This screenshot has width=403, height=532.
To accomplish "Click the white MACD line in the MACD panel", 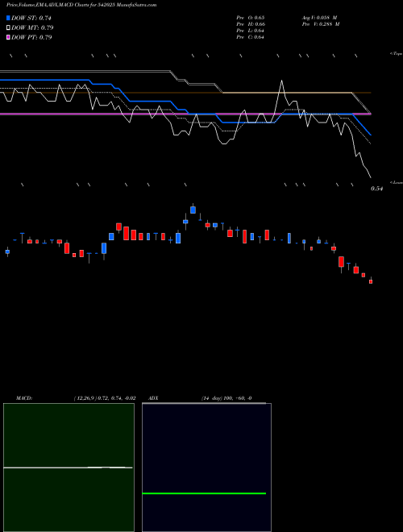I will click(x=68, y=468).
